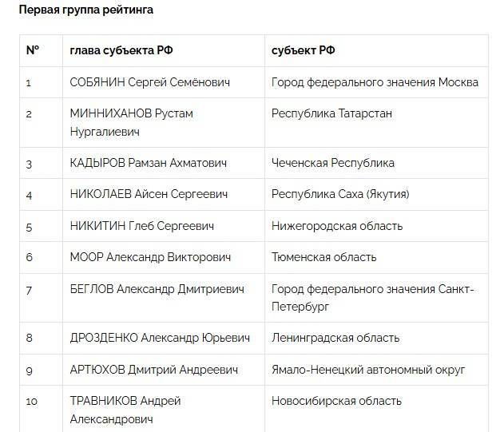Click the "Республика Татарстан" cell

coord(331,114)
